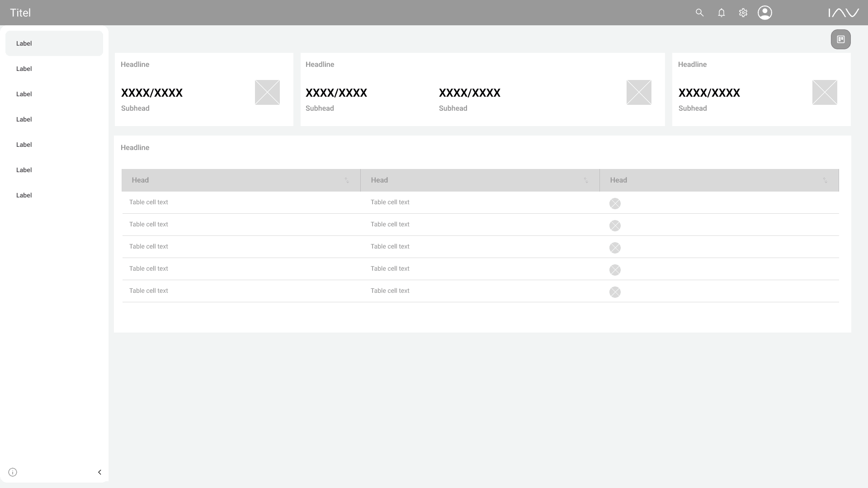Open search from the top bar
This screenshot has width=868, height=488.
tap(699, 13)
